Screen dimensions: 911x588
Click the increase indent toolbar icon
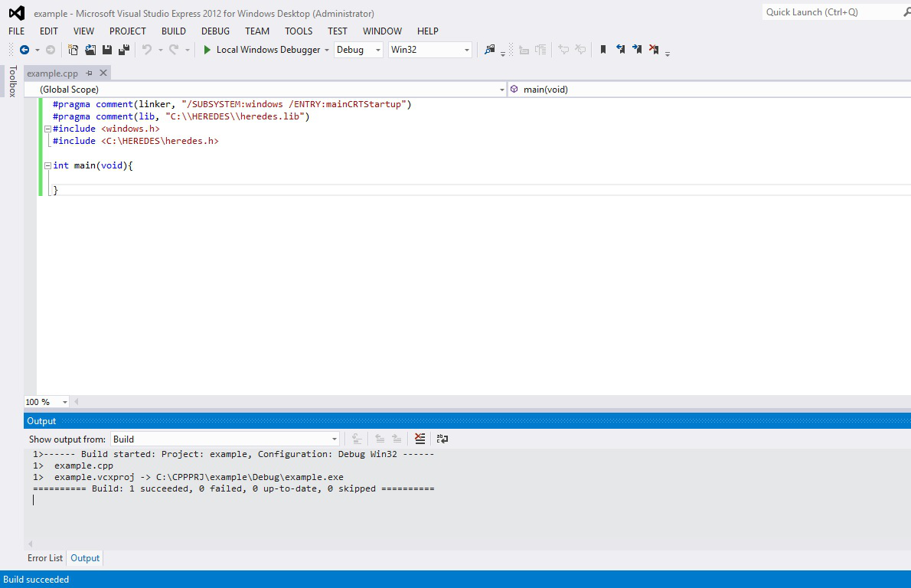coord(541,50)
